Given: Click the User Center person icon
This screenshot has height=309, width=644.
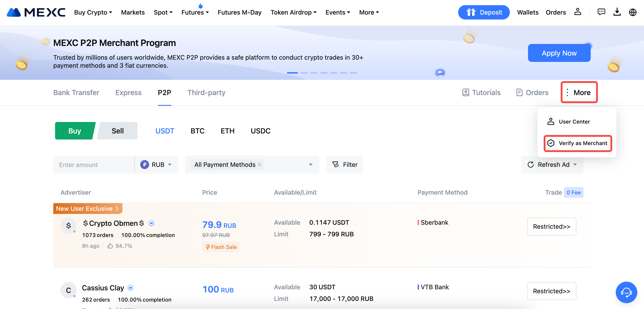Looking at the screenshot, I should click(551, 122).
